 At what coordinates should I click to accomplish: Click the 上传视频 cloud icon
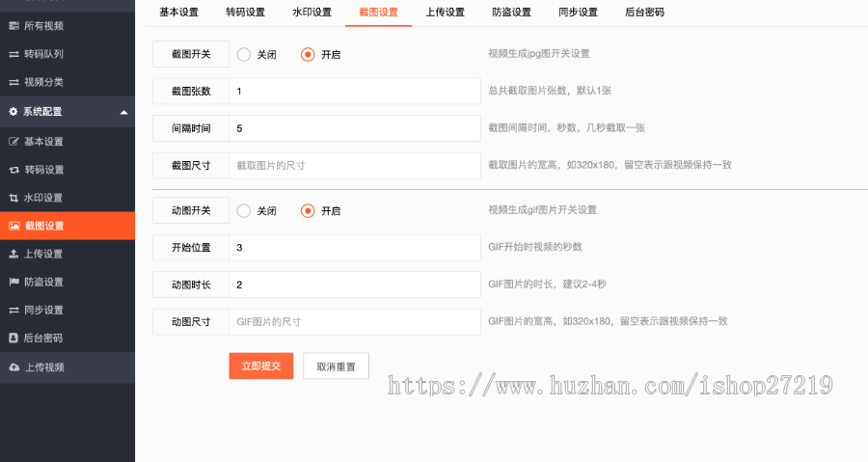point(14,367)
